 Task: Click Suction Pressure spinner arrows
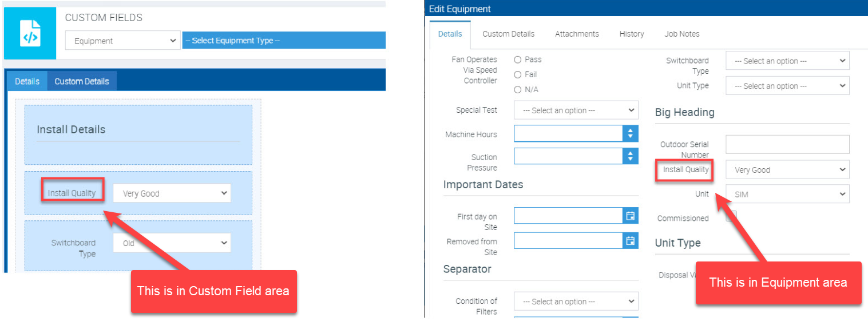pyautogui.click(x=630, y=156)
